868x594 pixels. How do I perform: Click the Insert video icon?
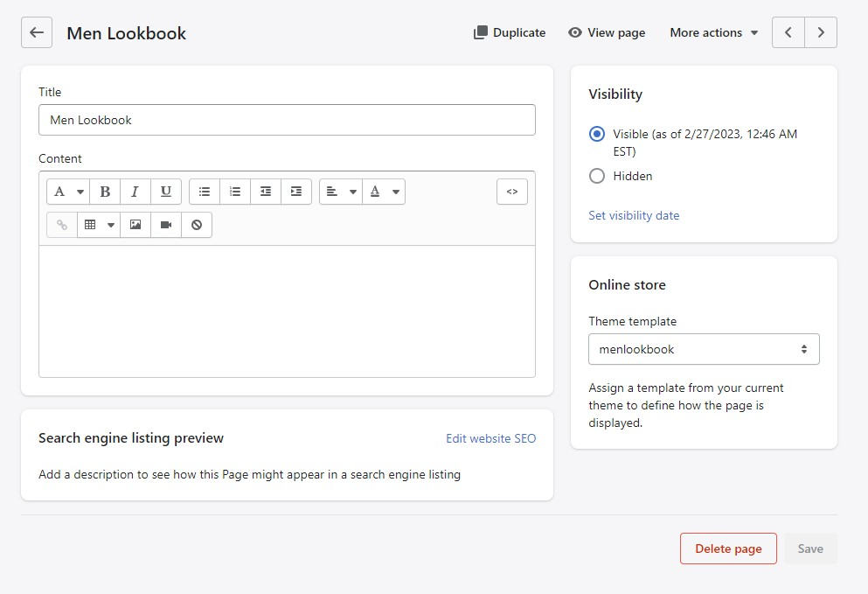(166, 225)
